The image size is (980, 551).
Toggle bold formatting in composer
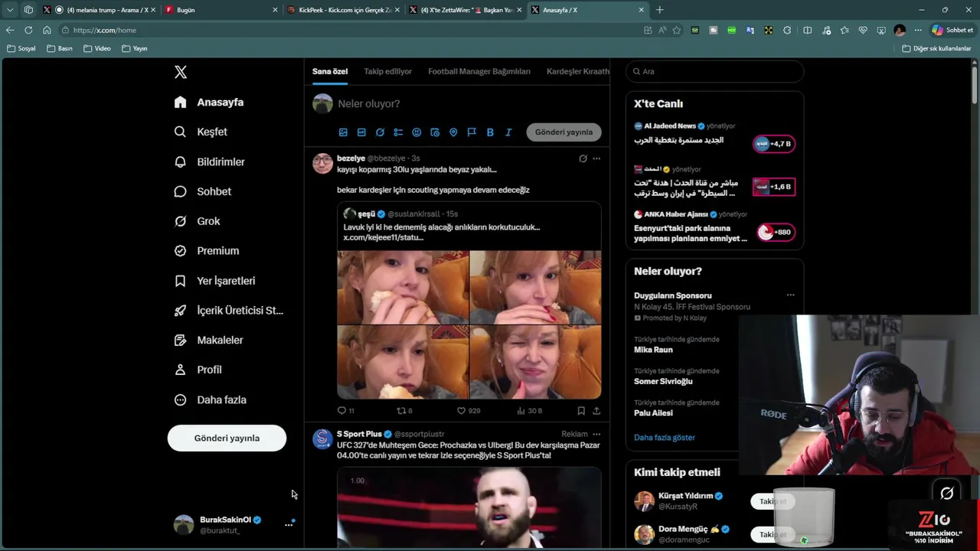[x=490, y=132]
